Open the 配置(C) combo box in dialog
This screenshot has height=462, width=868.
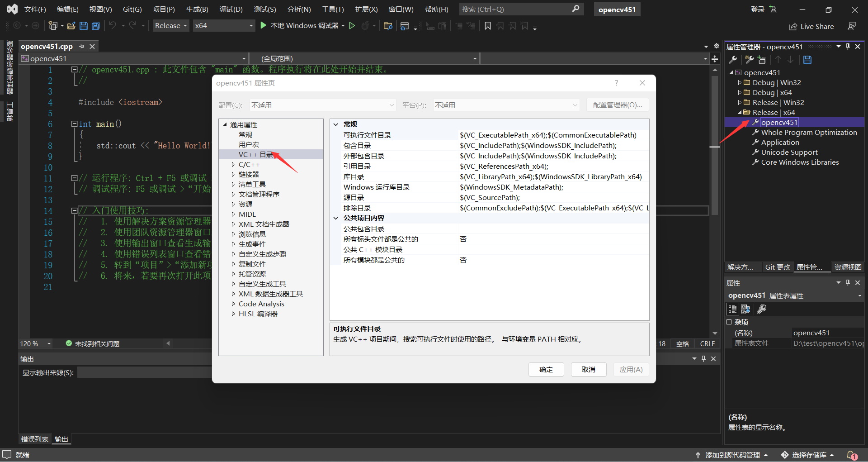pos(323,105)
